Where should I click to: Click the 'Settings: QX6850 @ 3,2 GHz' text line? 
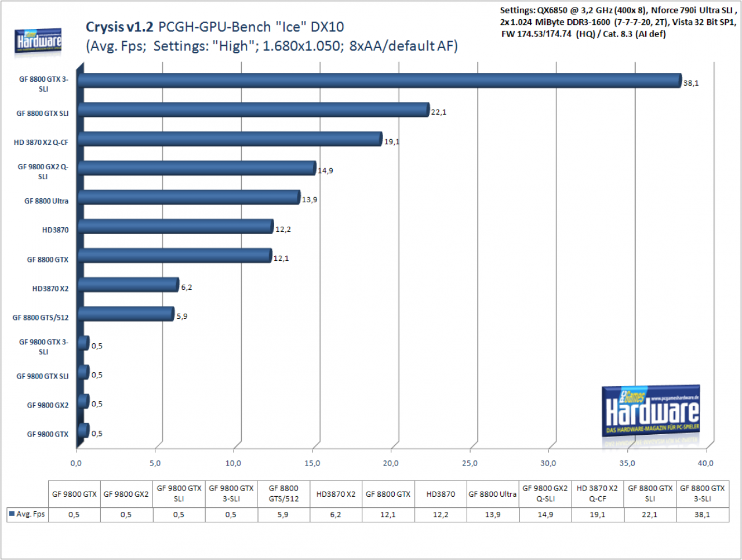(x=619, y=10)
